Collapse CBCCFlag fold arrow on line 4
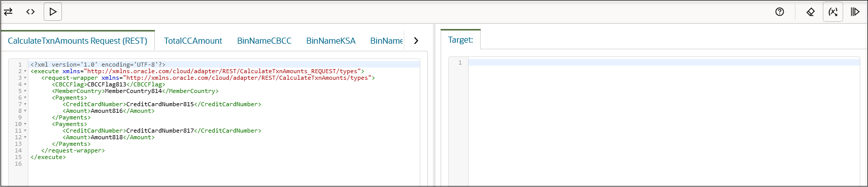Viewport: 868px width, 187px height. [25, 85]
